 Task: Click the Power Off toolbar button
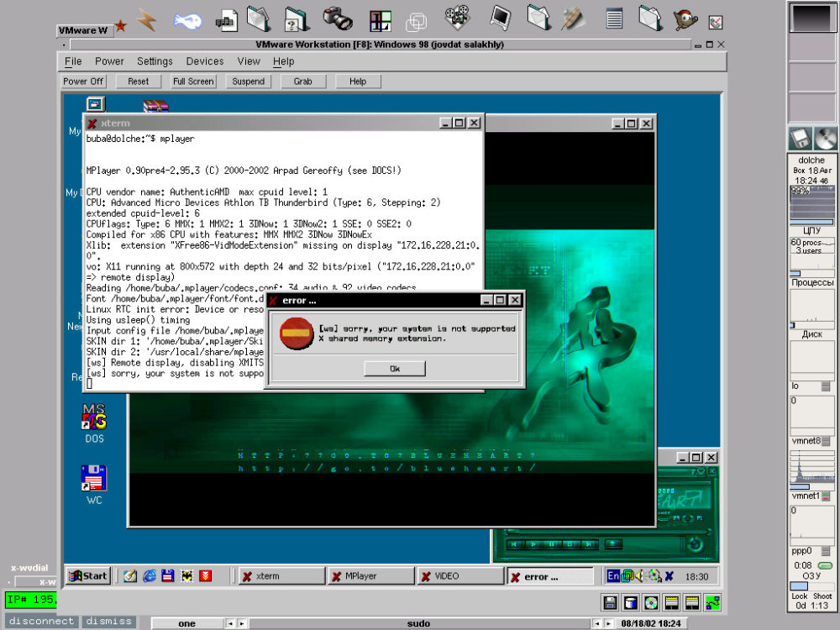[x=83, y=81]
